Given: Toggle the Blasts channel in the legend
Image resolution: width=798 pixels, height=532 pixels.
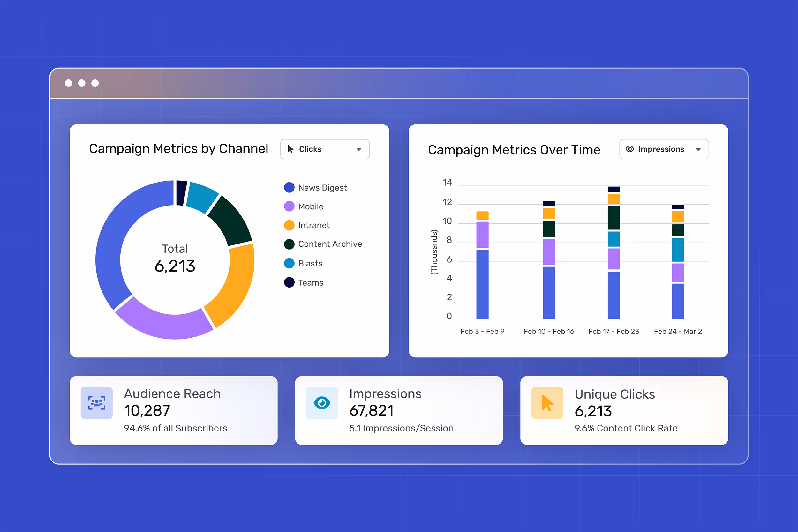Looking at the screenshot, I should click(289, 263).
